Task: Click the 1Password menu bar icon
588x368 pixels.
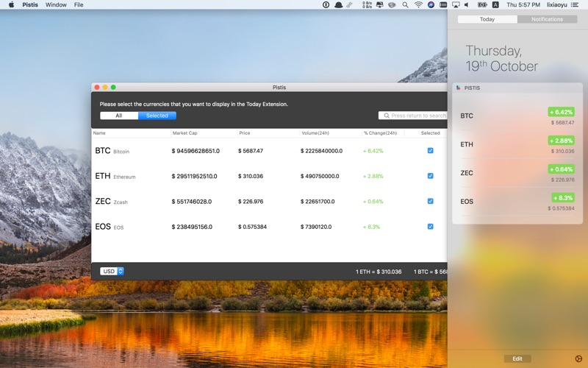Action: tap(326, 5)
